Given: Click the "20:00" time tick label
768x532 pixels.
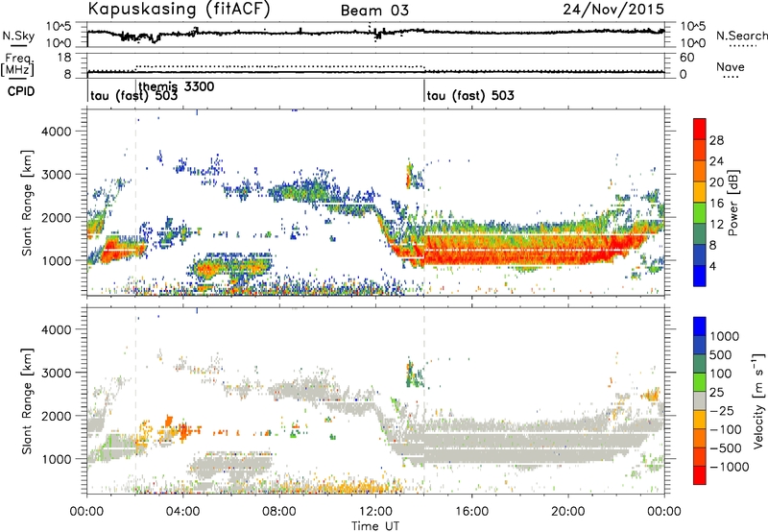Looking at the screenshot, I should coord(568,512).
